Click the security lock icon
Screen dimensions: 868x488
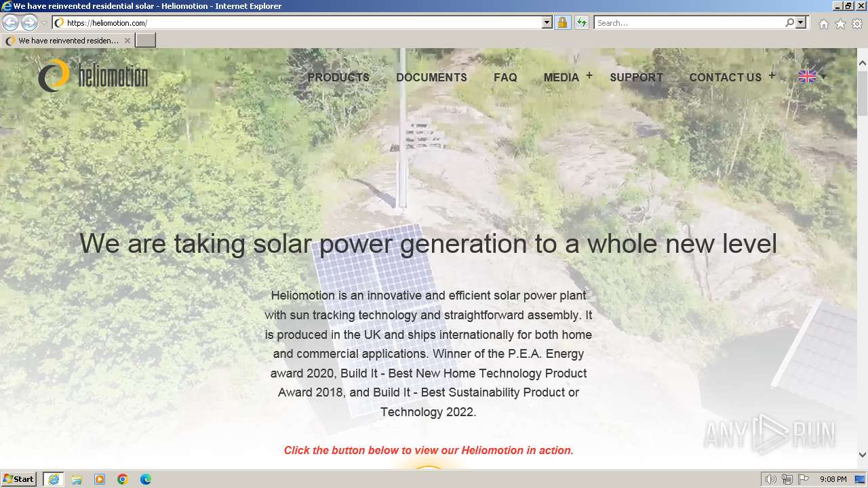click(x=562, y=23)
